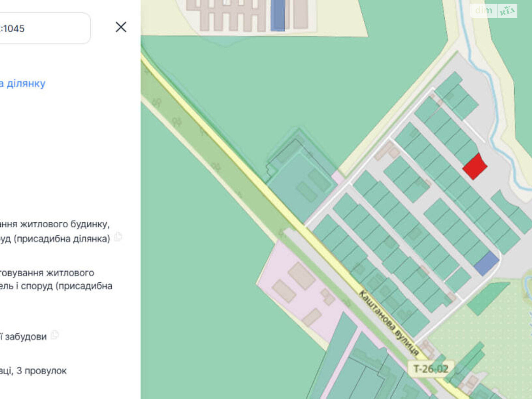Click the Каштанова вулиця street label
Image resolution: width=532 pixels, height=399 pixels.
coord(388,322)
